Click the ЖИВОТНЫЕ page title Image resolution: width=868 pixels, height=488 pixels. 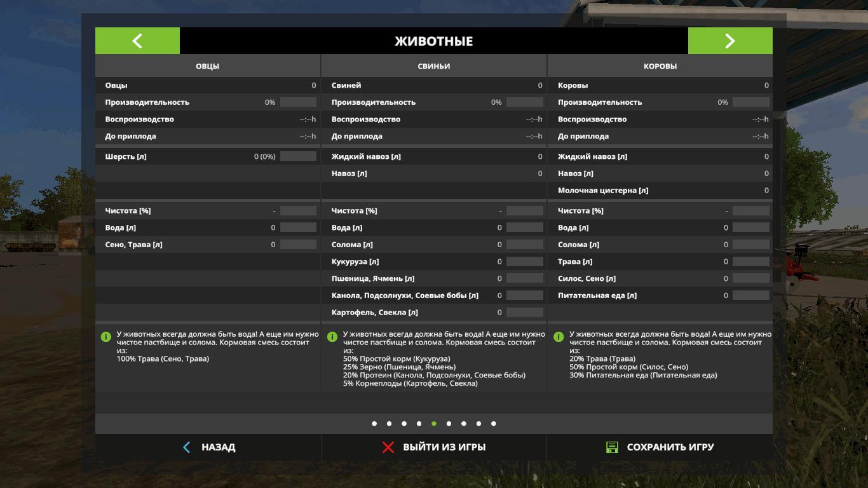tap(434, 41)
